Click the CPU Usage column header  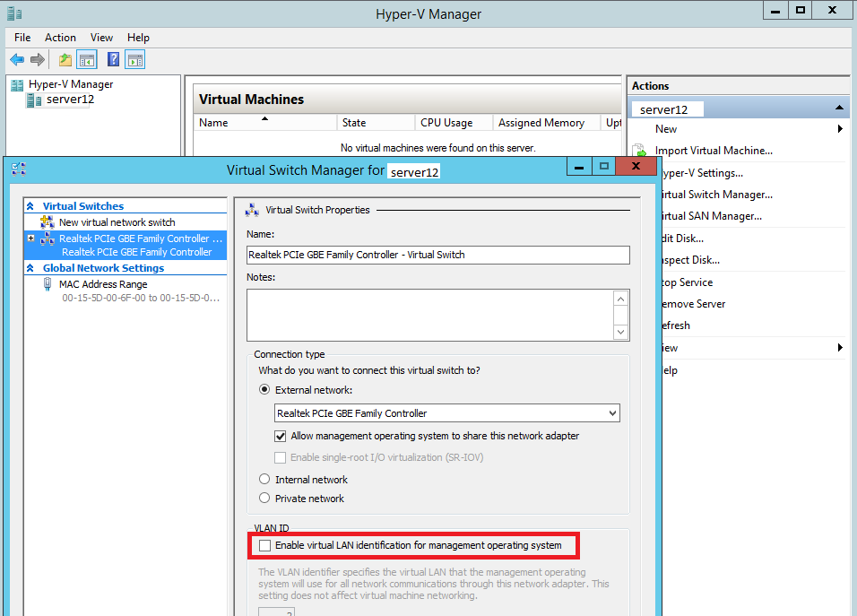[454, 123]
